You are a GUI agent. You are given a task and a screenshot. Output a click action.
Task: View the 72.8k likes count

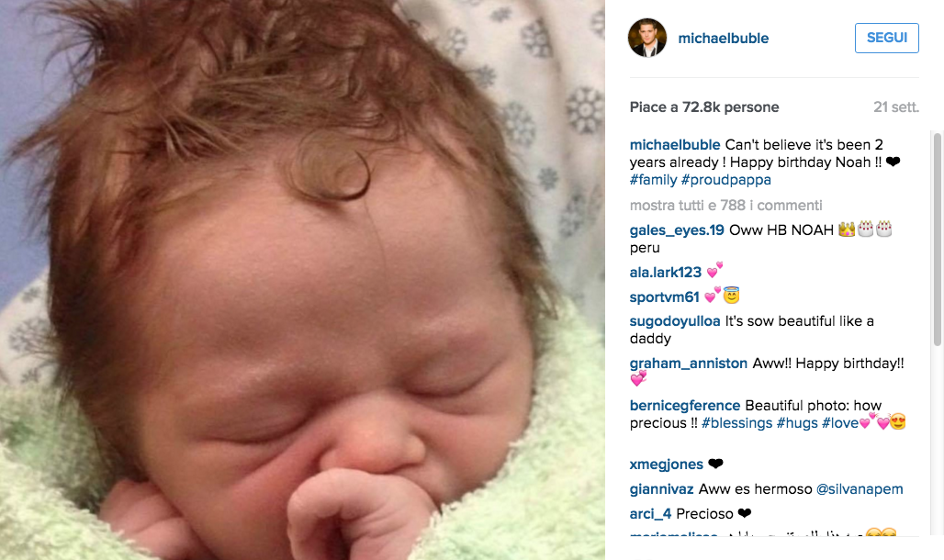click(704, 107)
